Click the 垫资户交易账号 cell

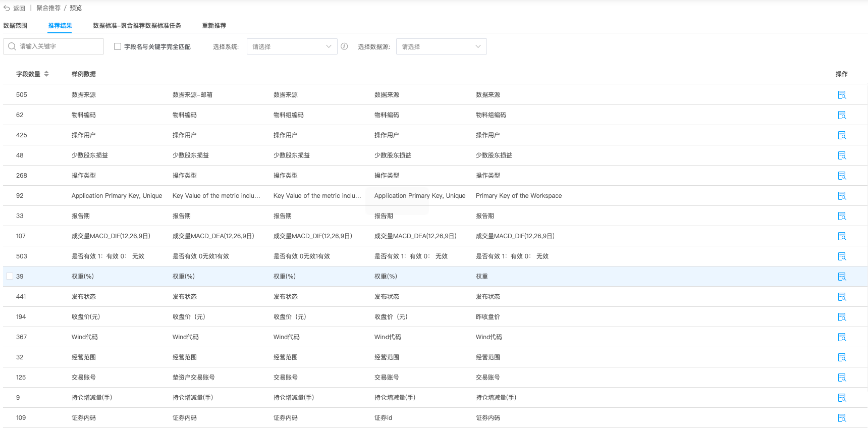click(x=194, y=378)
